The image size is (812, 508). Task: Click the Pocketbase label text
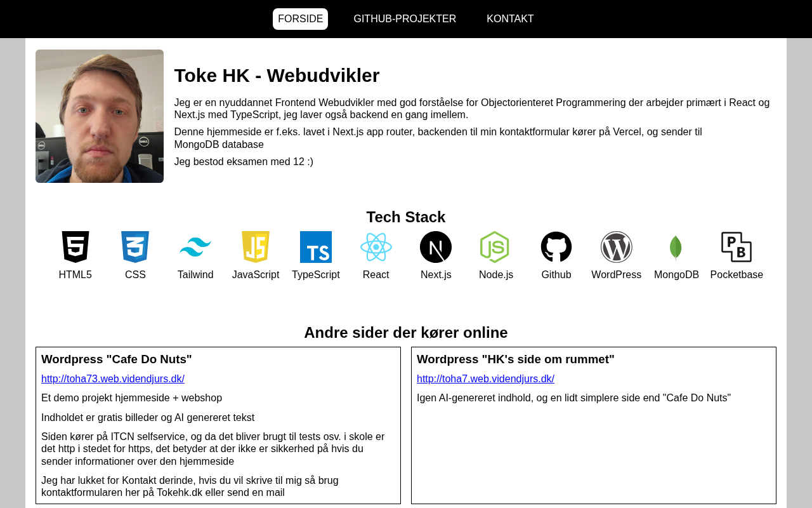(x=737, y=275)
